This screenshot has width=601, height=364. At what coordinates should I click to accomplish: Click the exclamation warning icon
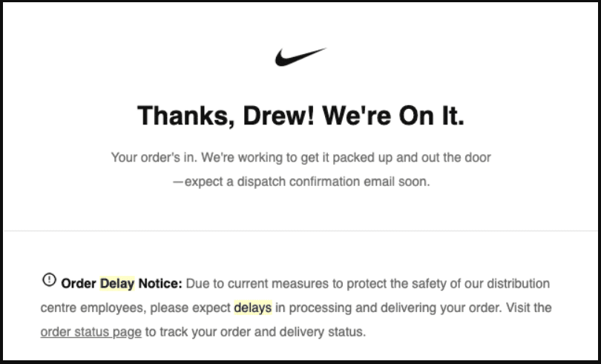(x=49, y=279)
